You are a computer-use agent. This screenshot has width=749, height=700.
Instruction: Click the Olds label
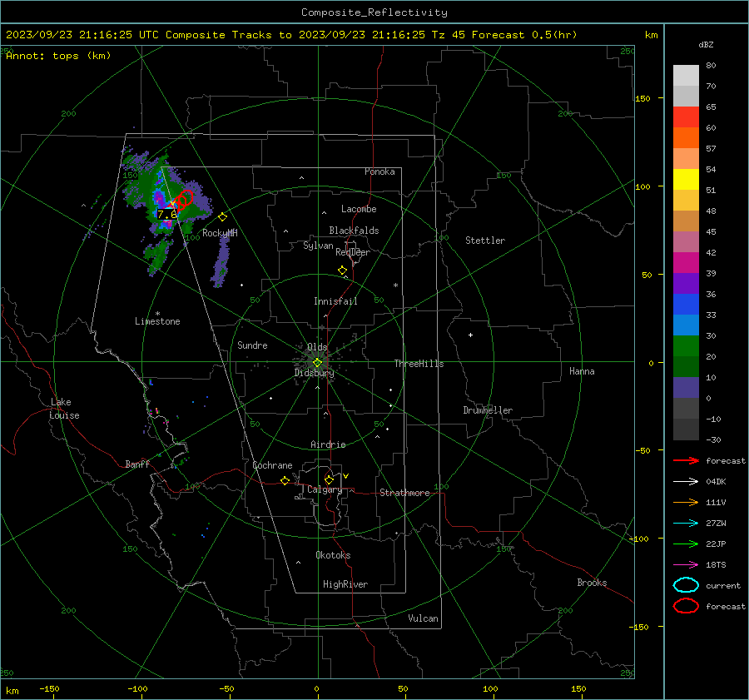click(317, 347)
